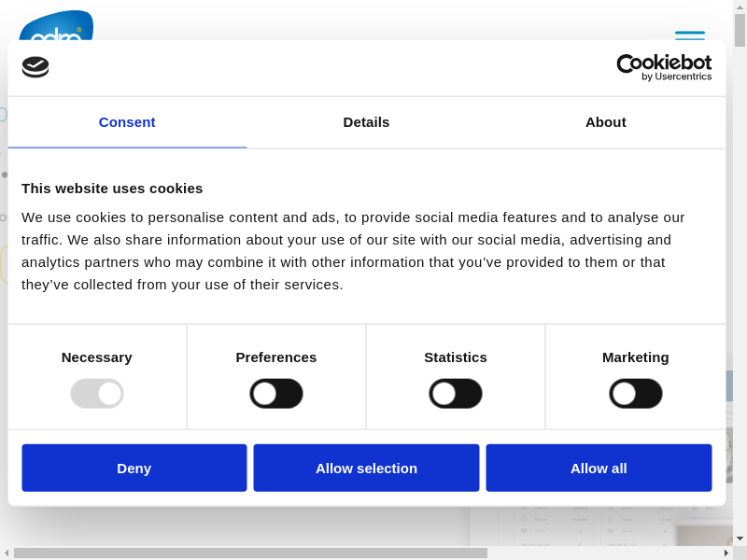Open the Details tab
The width and height of the screenshot is (747, 560).
pyautogui.click(x=366, y=122)
